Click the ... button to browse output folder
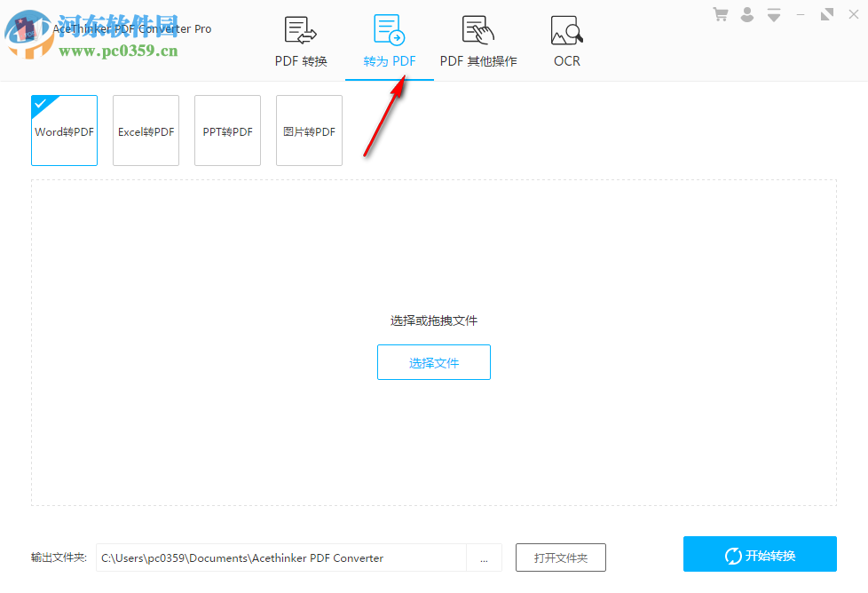This screenshot has height=593, width=868. pyautogui.click(x=485, y=557)
